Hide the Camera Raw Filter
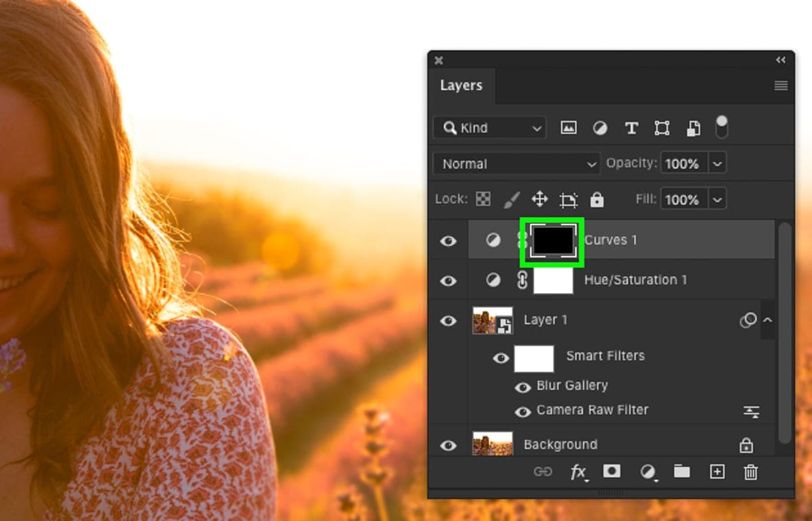Screen dimensions: 812x521 (x=523, y=411)
